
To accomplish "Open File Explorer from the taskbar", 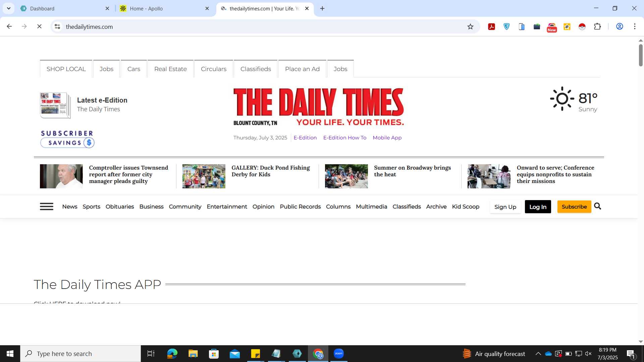I will [193, 354].
